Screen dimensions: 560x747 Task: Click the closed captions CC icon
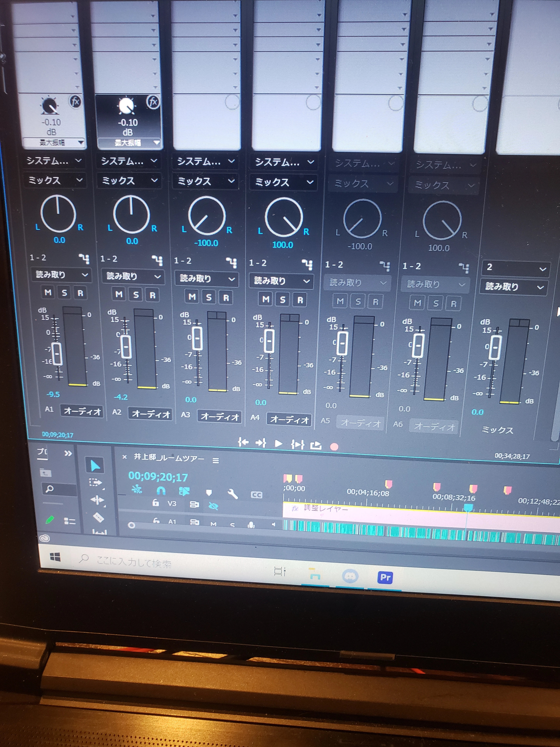pyautogui.click(x=256, y=495)
